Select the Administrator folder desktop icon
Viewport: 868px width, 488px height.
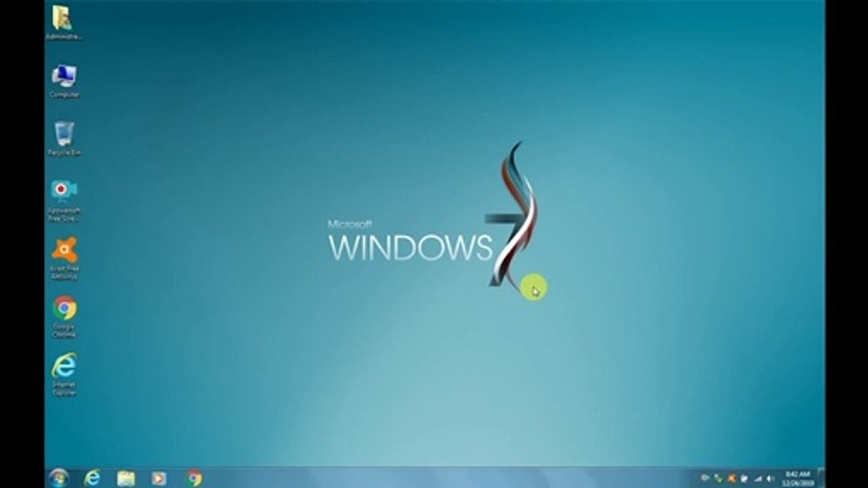point(63,22)
